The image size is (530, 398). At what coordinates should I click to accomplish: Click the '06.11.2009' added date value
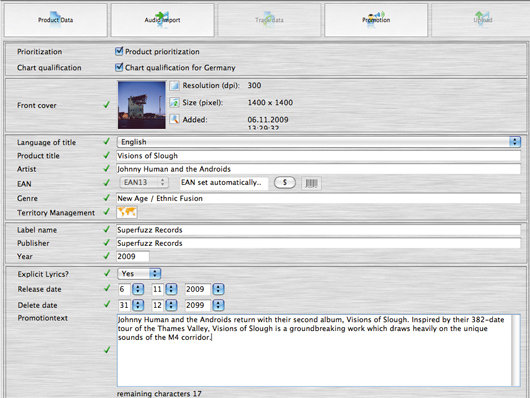click(268, 119)
